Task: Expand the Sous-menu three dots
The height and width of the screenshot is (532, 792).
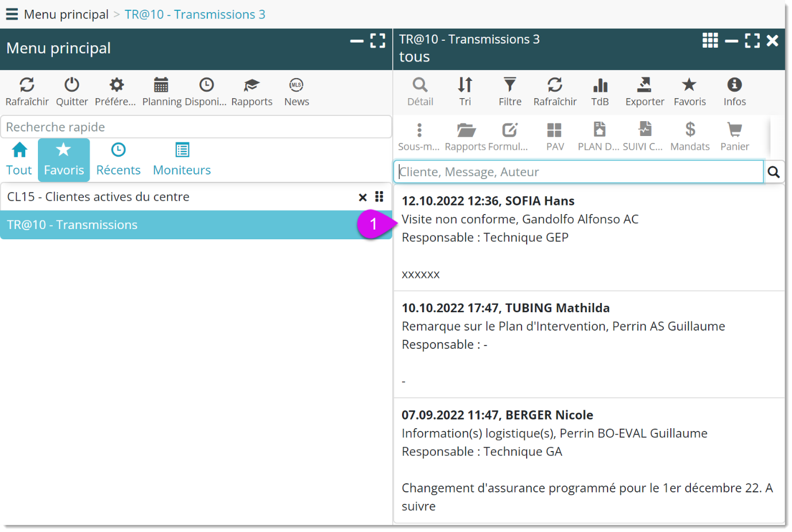Action: pyautogui.click(x=419, y=130)
